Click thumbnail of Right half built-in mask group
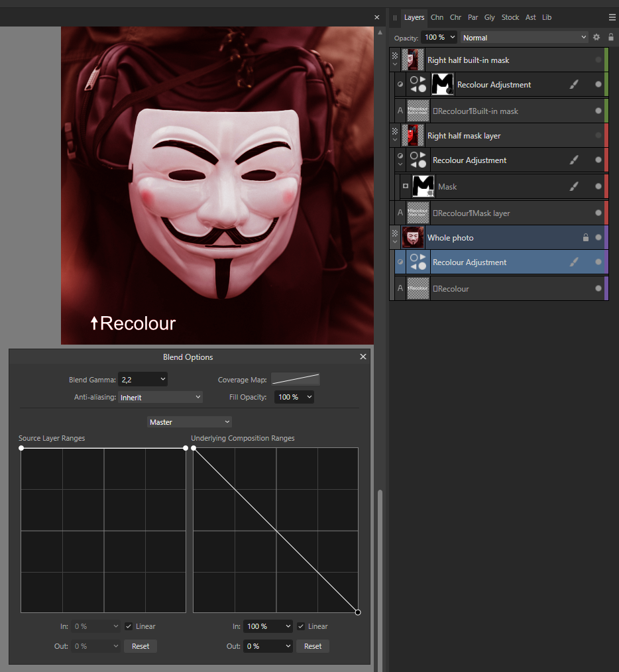Image resolution: width=619 pixels, height=672 pixels. (413, 60)
